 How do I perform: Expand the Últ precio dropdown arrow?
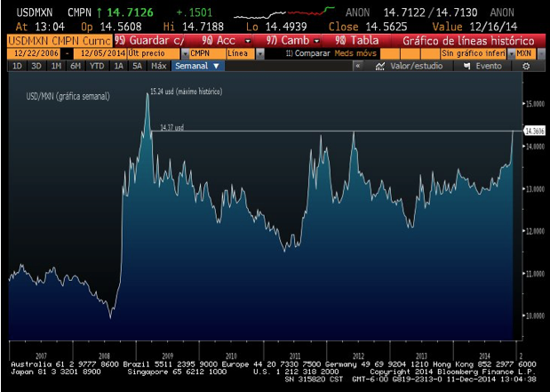pos(185,54)
